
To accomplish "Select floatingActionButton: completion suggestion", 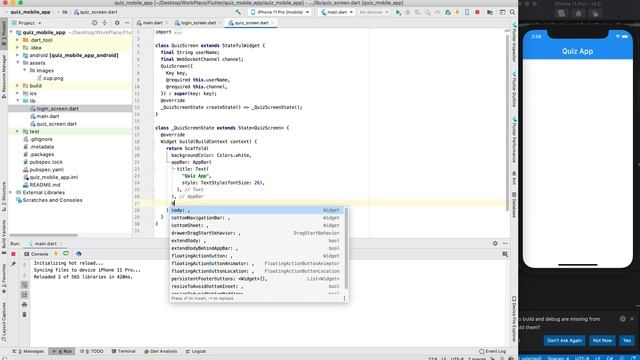I will pyautogui.click(x=256, y=256).
